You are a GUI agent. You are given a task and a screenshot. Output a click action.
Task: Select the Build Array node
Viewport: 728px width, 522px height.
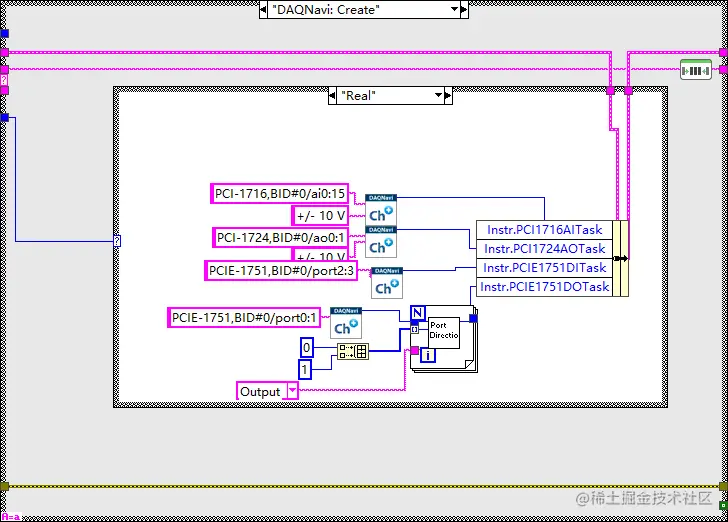click(353, 351)
